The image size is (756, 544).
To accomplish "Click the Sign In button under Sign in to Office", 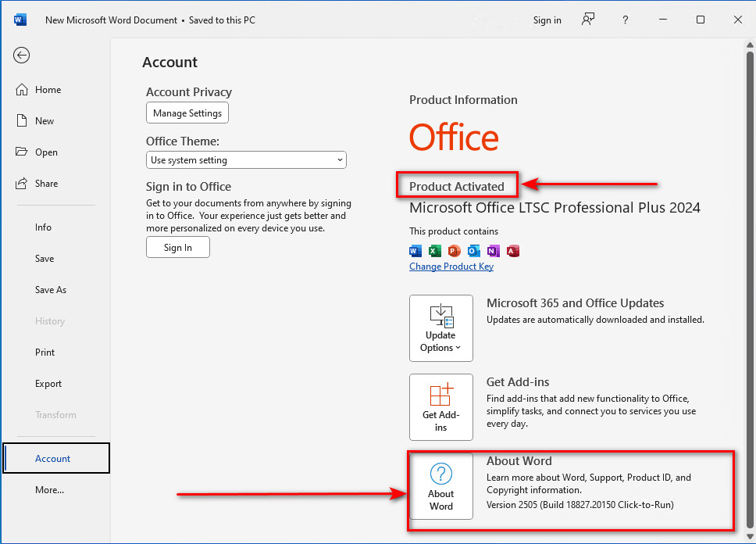I will [178, 247].
